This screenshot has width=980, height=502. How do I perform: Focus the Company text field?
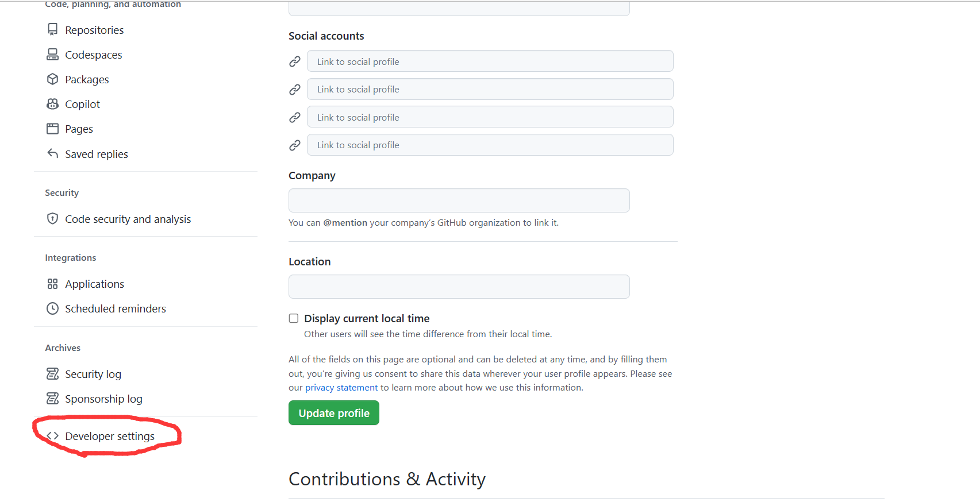tap(459, 200)
